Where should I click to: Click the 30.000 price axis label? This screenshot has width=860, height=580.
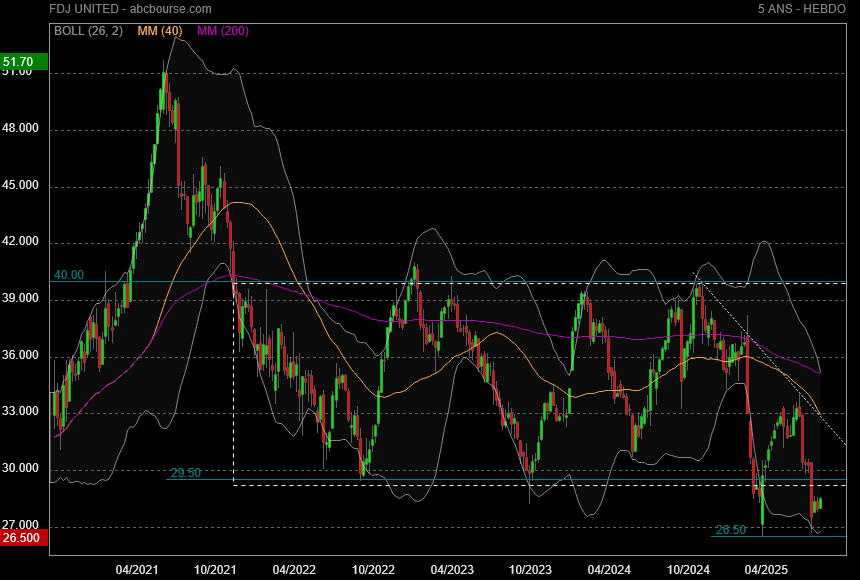click(x=20, y=469)
